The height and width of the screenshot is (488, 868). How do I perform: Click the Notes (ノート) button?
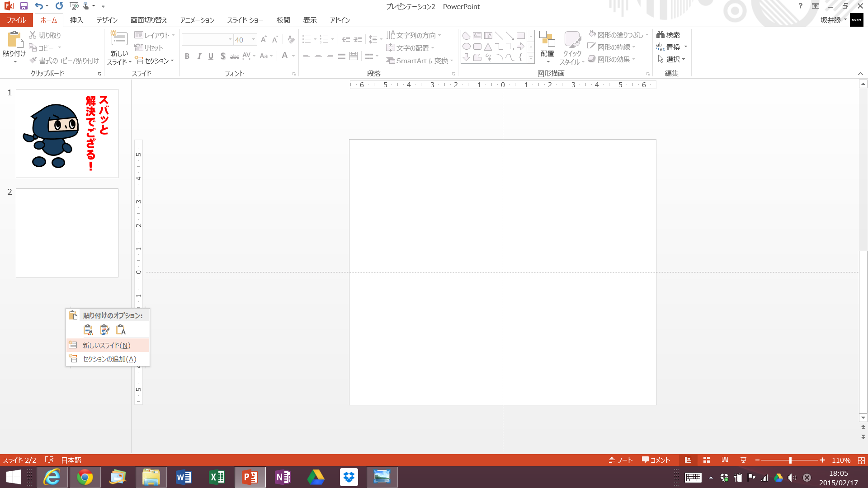[x=621, y=460]
